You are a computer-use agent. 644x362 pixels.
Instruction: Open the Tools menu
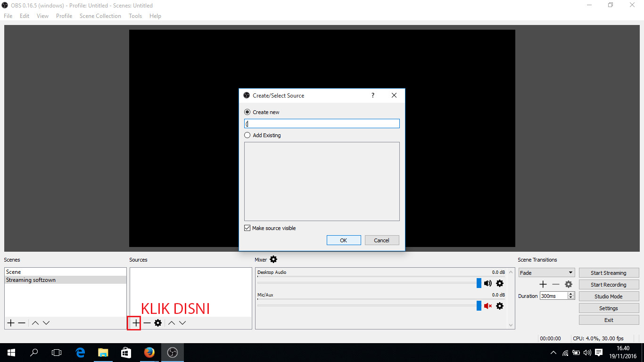[135, 16]
